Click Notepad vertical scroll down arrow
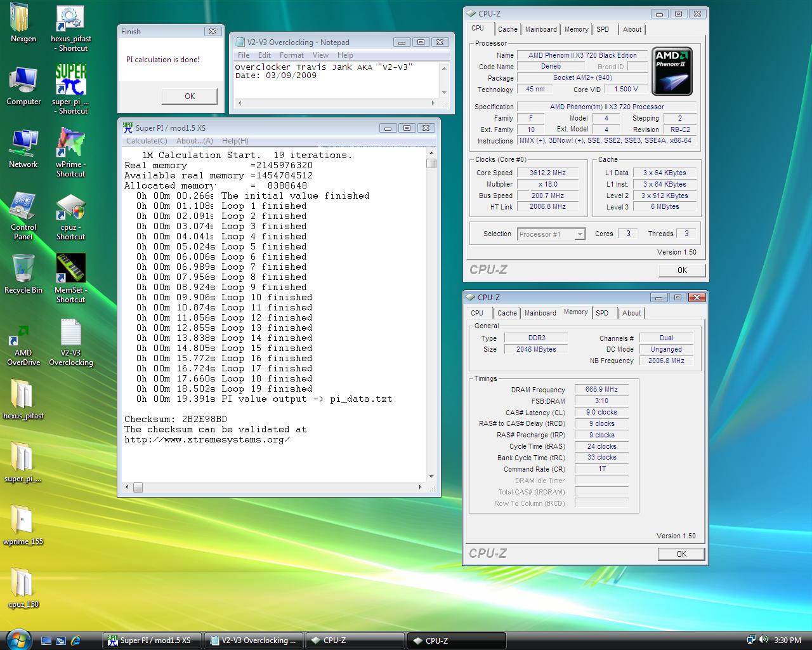 point(444,93)
